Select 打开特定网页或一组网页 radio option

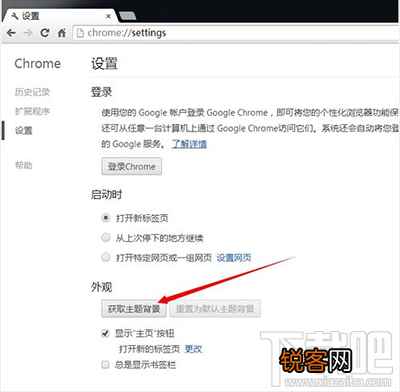point(106,257)
